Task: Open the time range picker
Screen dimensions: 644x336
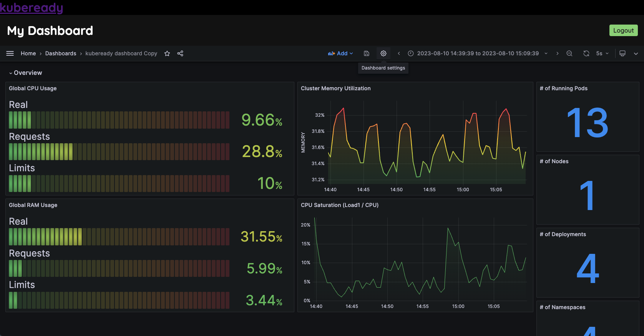Action: [478, 53]
